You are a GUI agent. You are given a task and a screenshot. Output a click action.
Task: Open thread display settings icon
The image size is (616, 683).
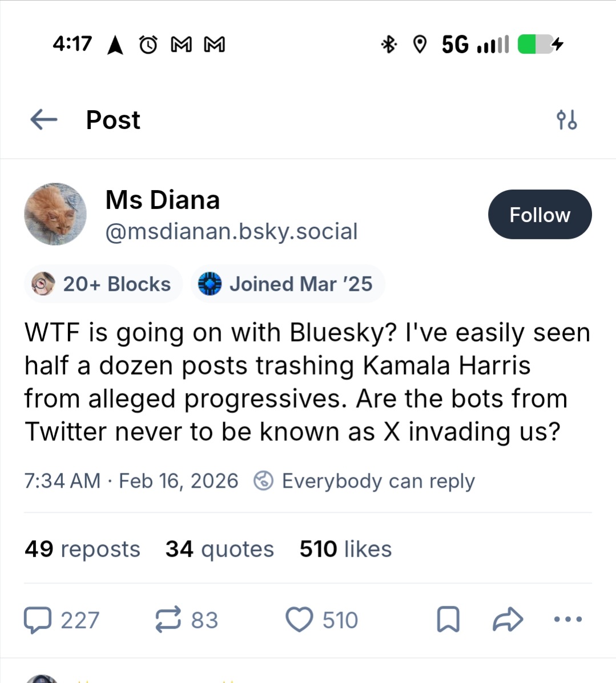[x=566, y=120]
